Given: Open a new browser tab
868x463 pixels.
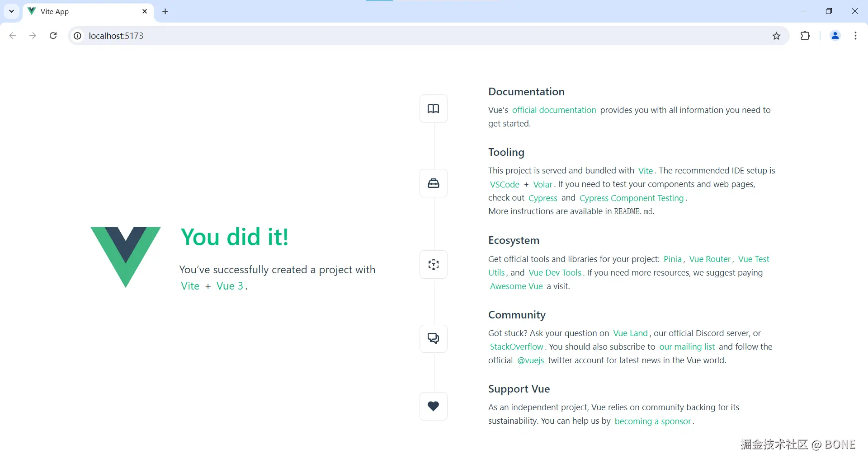Looking at the screenshot, I should (165, 11).
